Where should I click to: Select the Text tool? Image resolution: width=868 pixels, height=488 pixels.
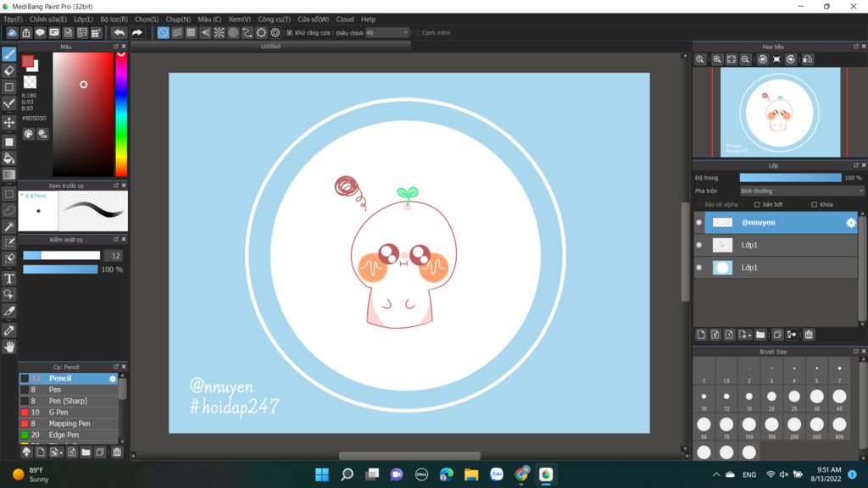[x=8, y=278]
